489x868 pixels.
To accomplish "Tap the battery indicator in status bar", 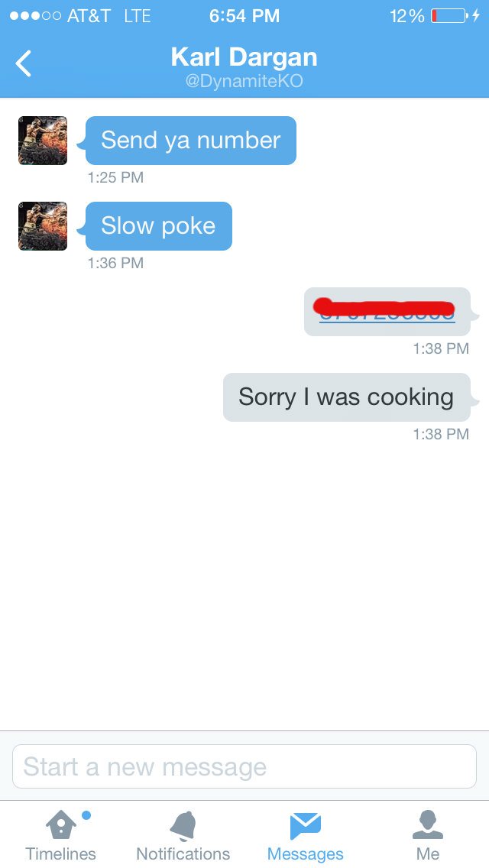I will point(449,16).
